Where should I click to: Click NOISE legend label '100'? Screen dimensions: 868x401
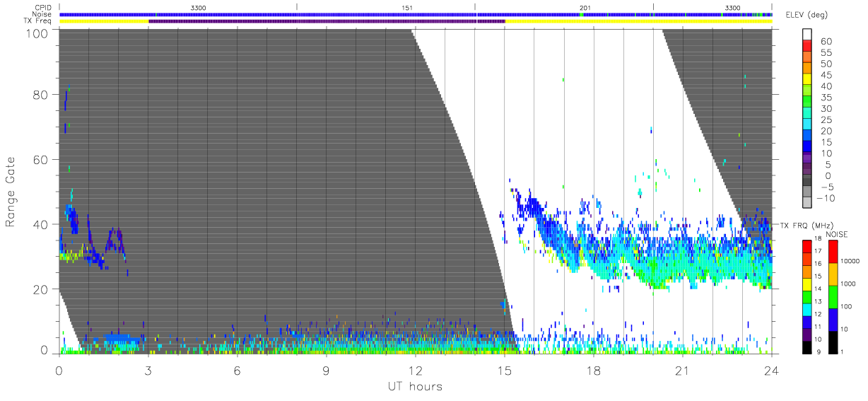click(845, 306)
